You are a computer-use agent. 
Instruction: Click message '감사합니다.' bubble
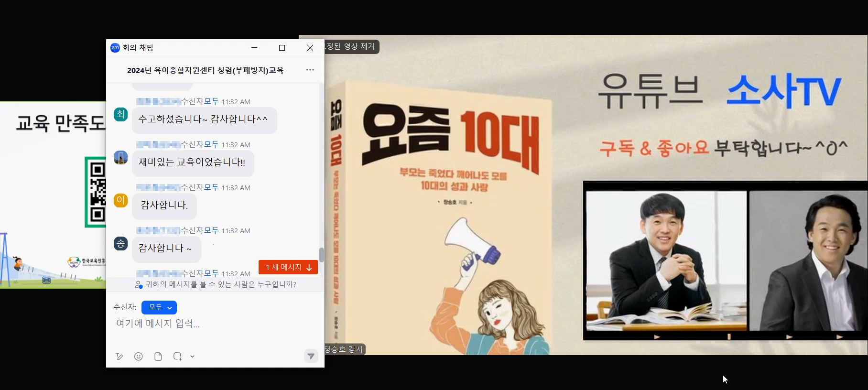pos(164,206)
